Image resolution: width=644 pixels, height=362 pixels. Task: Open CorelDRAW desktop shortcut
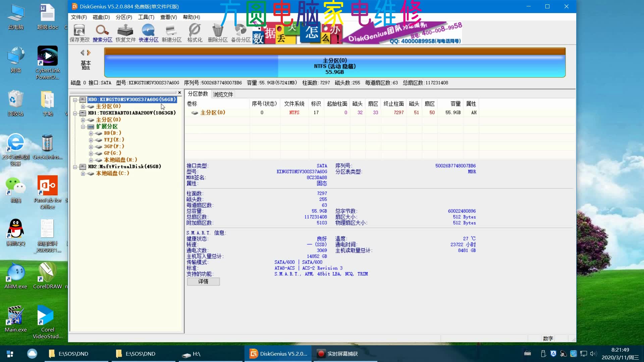pos(48,276)
